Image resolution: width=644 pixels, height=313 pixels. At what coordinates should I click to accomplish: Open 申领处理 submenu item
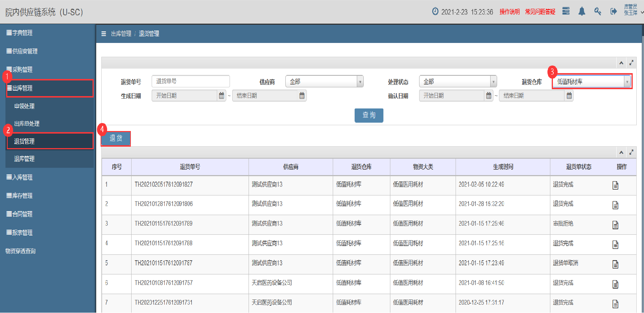24,106
